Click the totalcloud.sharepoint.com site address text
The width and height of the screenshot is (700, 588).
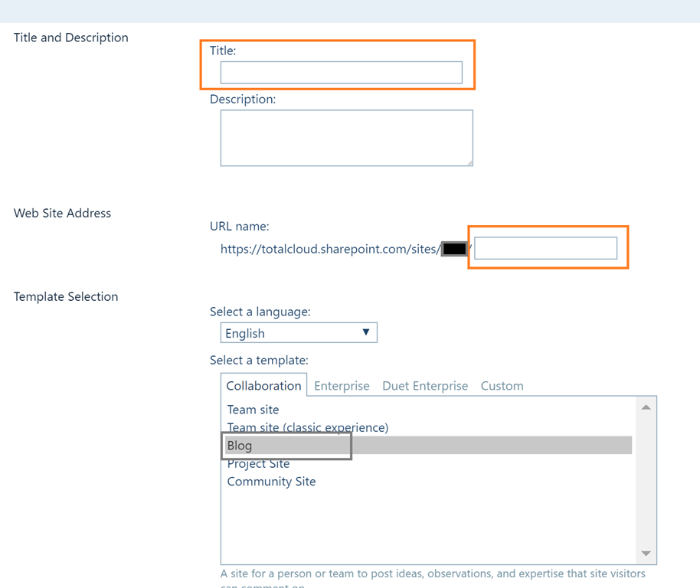pyautogui.click(x=329, y=249)
